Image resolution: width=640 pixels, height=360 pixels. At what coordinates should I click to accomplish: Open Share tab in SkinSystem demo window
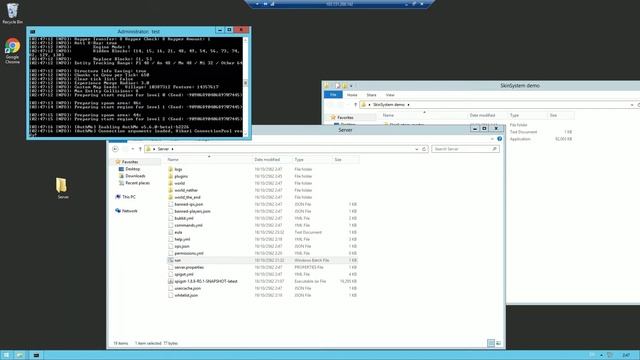pos(371,95)
